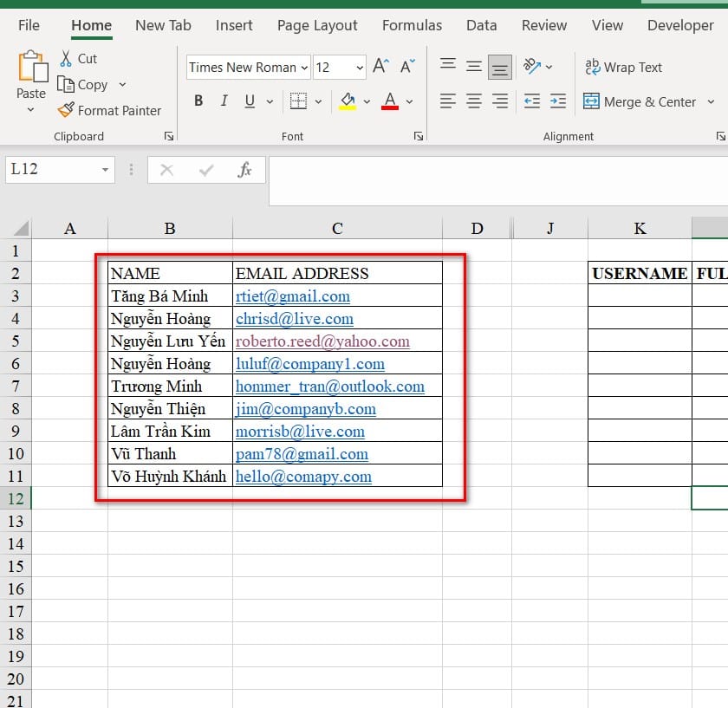Toggle bold formatting

(198, 101)
